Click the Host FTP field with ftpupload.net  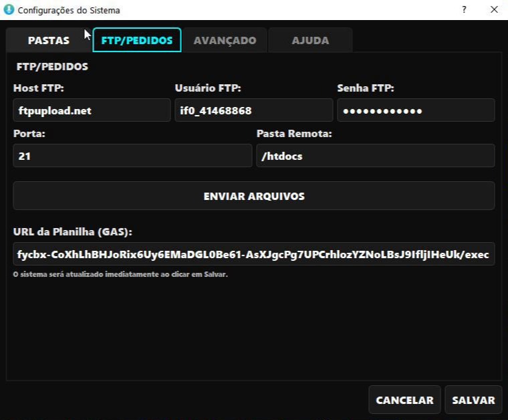tap(92, 110)
